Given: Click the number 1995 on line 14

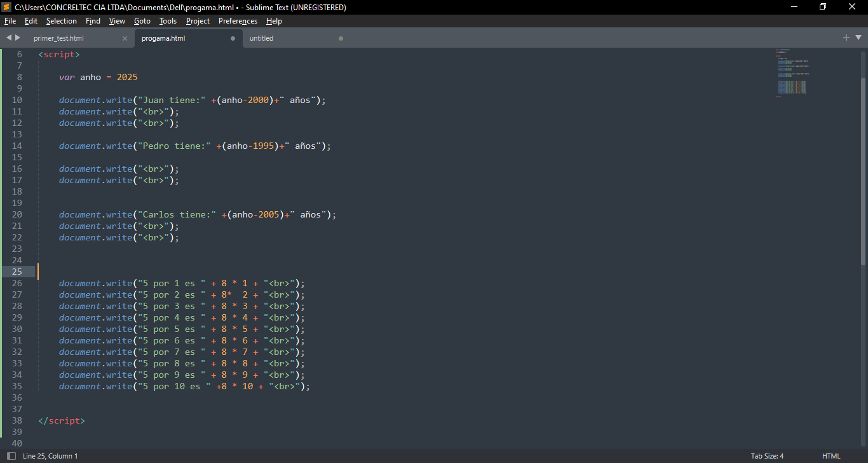Looking at the screenshot, I should point(264,146).
